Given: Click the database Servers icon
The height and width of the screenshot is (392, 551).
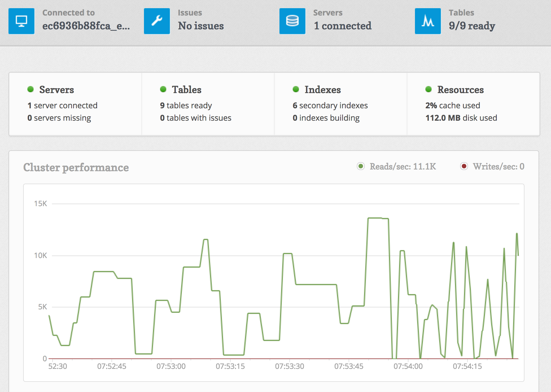Looking at the screenshot, I should pyautogui.click(x=292, y=21).
